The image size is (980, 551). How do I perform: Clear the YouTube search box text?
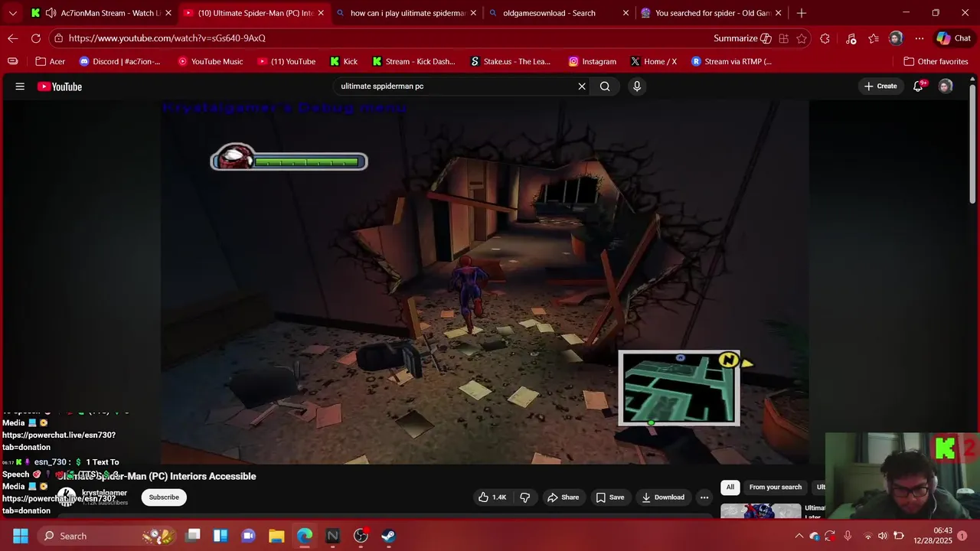coord(582,86)
